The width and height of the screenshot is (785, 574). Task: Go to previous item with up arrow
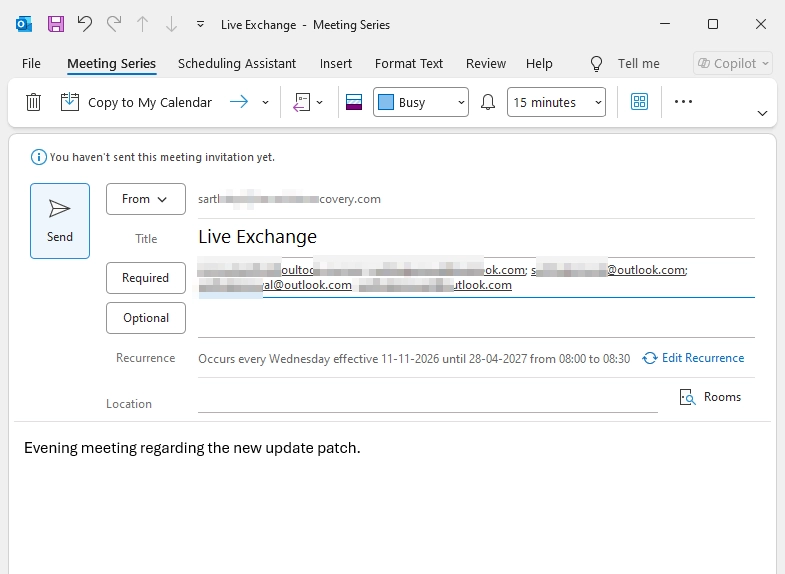click(143, 24)
